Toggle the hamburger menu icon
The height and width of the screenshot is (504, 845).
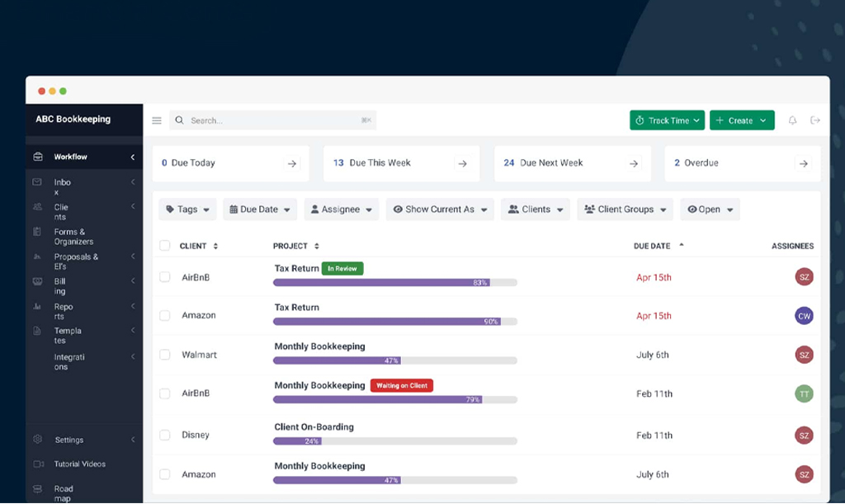[157, 120]
